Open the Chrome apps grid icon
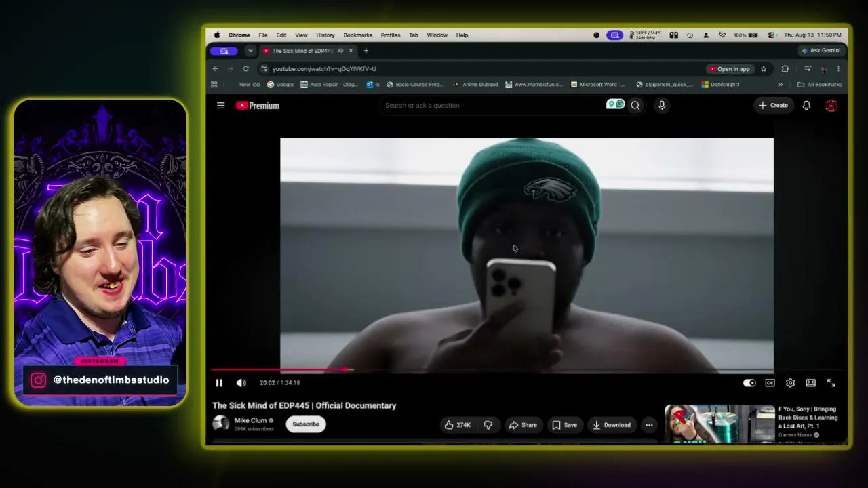The image size is (868, 488). tap(214, 85)
